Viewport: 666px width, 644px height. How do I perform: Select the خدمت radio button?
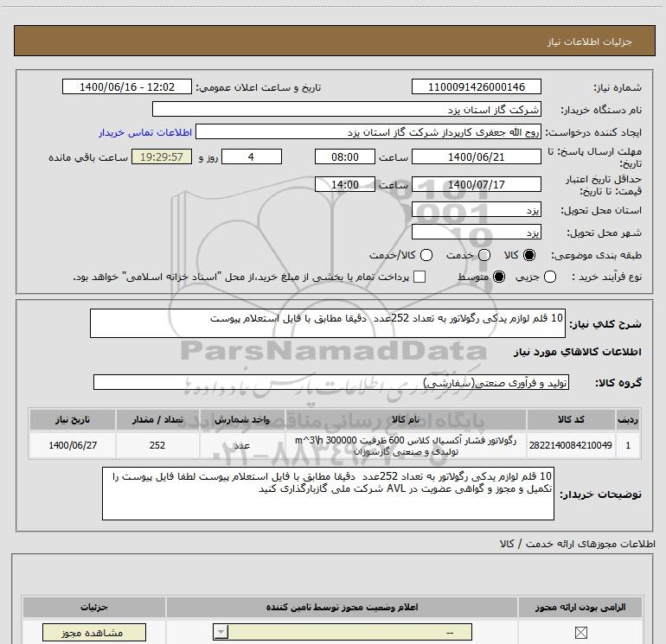click(484, 255)
